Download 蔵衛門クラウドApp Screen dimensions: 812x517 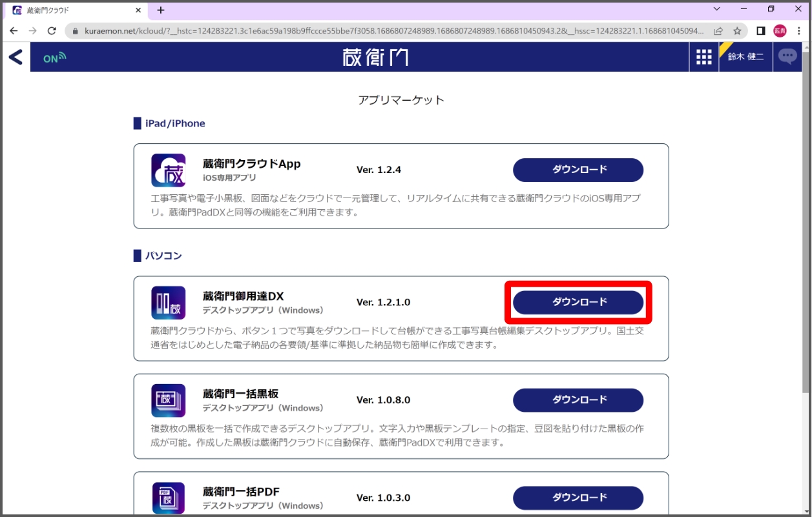(x=578, y=170)
